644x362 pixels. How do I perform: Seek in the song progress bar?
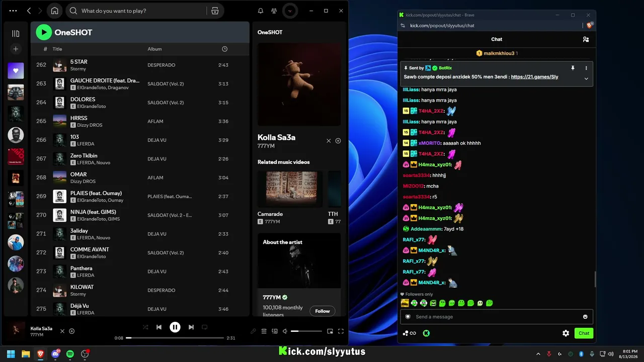tap(175, 338)
